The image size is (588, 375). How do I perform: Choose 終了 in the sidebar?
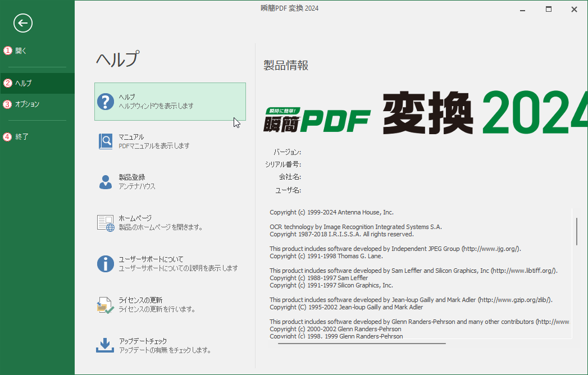point(22,137)
